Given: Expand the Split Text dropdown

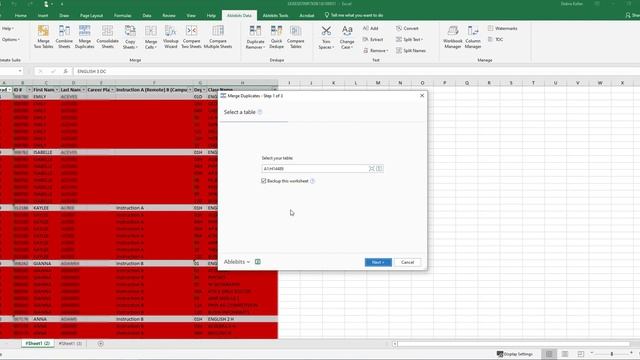Looking at the screenshot, I should coord(409,40).
